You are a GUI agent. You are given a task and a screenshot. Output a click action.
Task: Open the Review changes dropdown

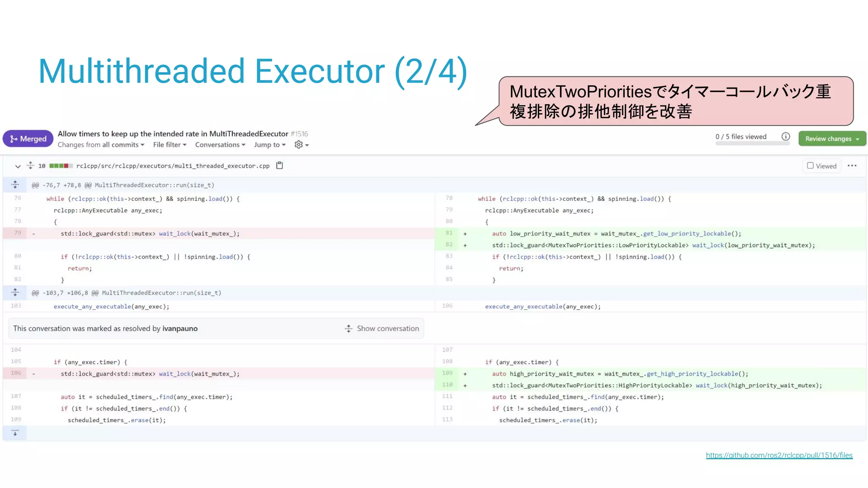832,139
